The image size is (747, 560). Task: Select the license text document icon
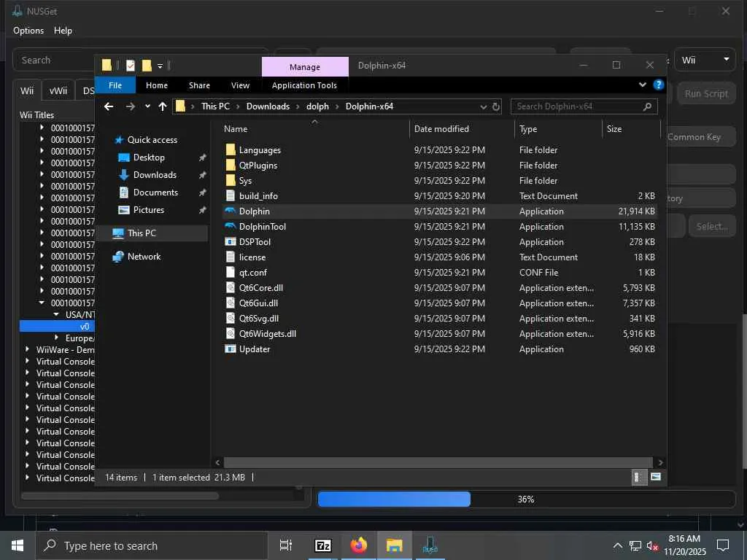coord(230,257)
